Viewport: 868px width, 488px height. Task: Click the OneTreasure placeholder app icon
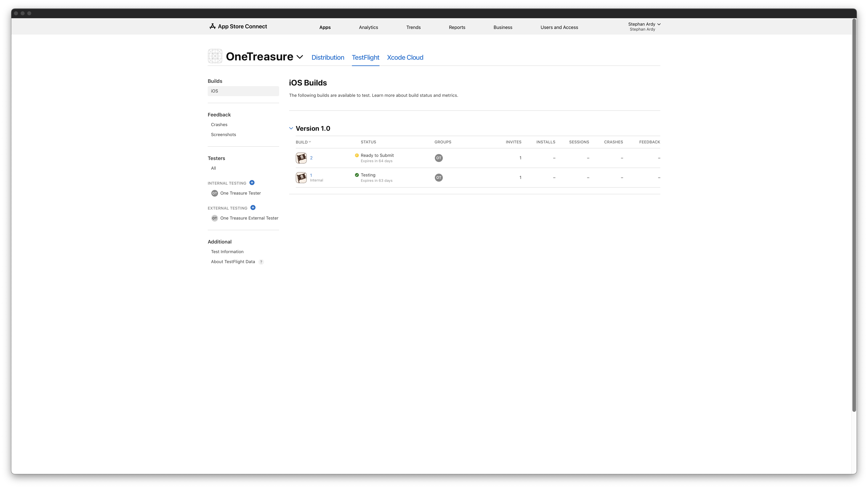point(215,56)
